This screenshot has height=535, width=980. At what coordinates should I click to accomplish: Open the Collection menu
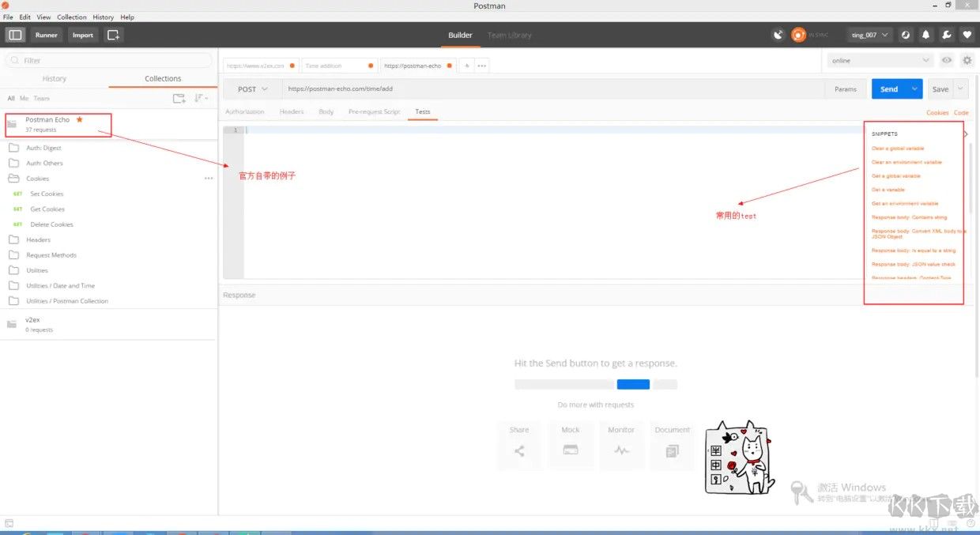(x=72, y=17)
